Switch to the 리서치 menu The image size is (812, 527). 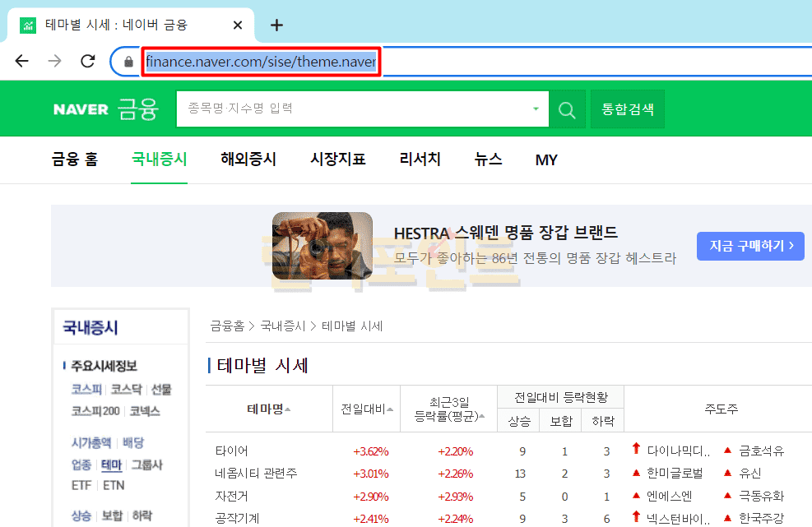(x=420, y=159)
